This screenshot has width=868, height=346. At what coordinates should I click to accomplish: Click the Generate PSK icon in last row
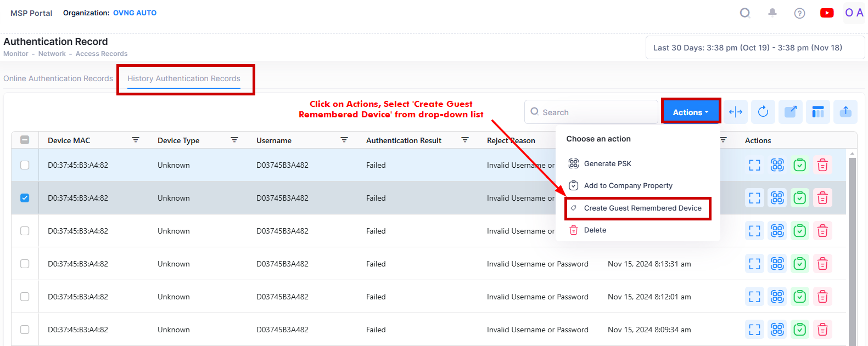point(777,330)
